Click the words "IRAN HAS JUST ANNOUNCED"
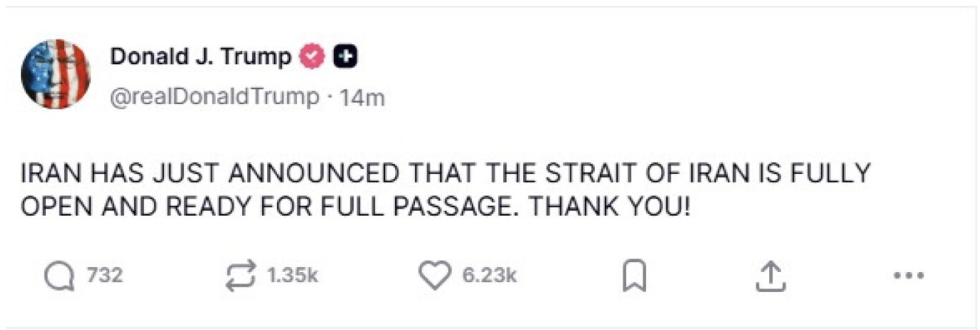The image size is (980, 330). [x=209, y=174]
